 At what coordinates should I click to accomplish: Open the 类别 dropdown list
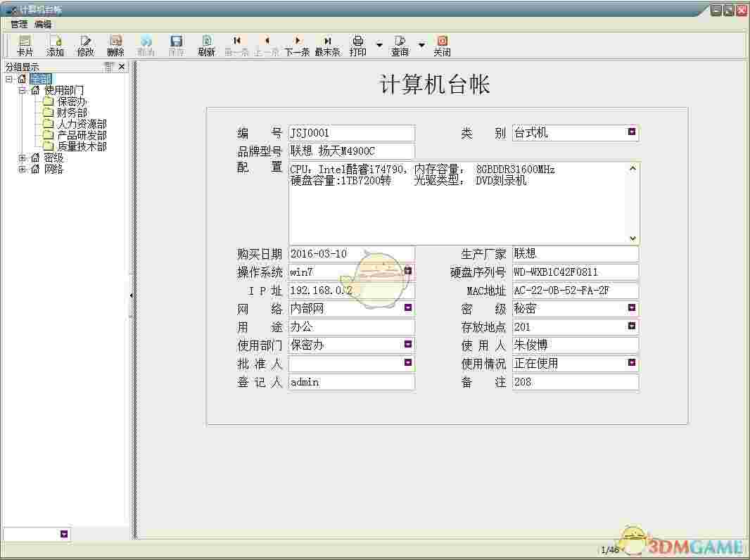(x=632, y=132)
